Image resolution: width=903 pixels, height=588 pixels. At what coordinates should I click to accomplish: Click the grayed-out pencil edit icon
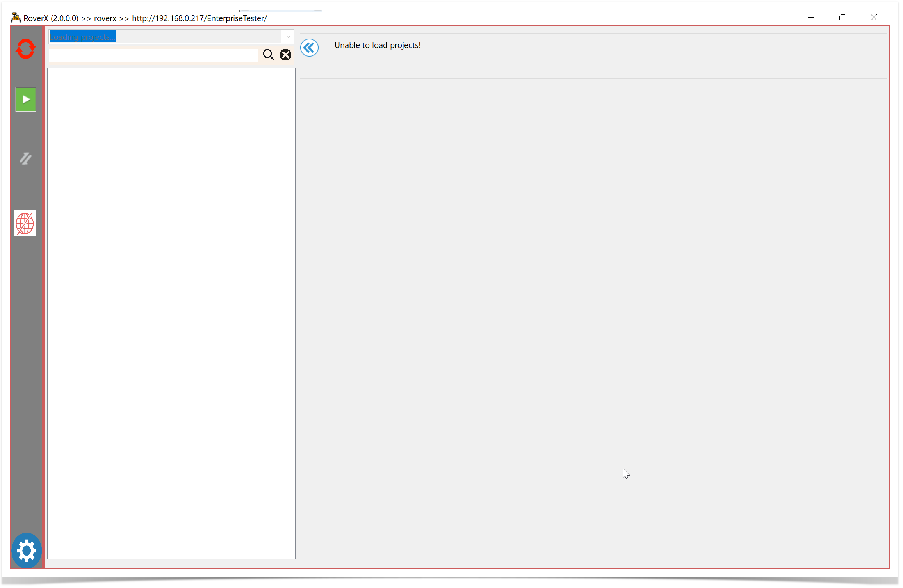click(25, 158)
